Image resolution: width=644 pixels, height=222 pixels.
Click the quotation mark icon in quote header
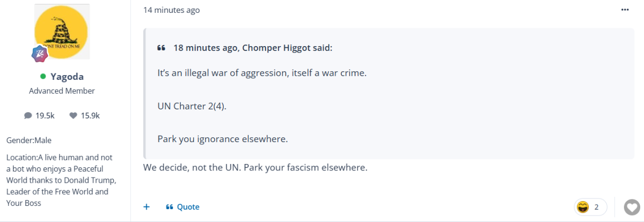click(x=161, y=48)
